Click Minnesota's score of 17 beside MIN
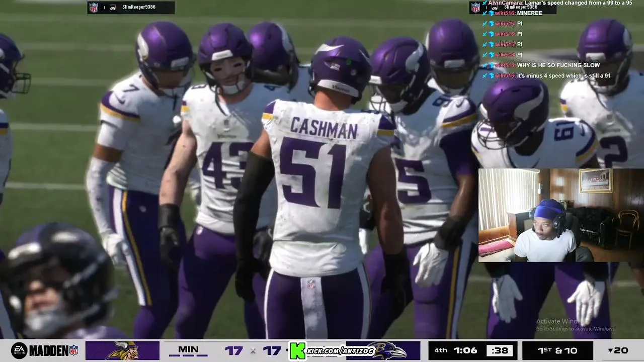This screenshot has height=362, width=644. pos(233,350)
